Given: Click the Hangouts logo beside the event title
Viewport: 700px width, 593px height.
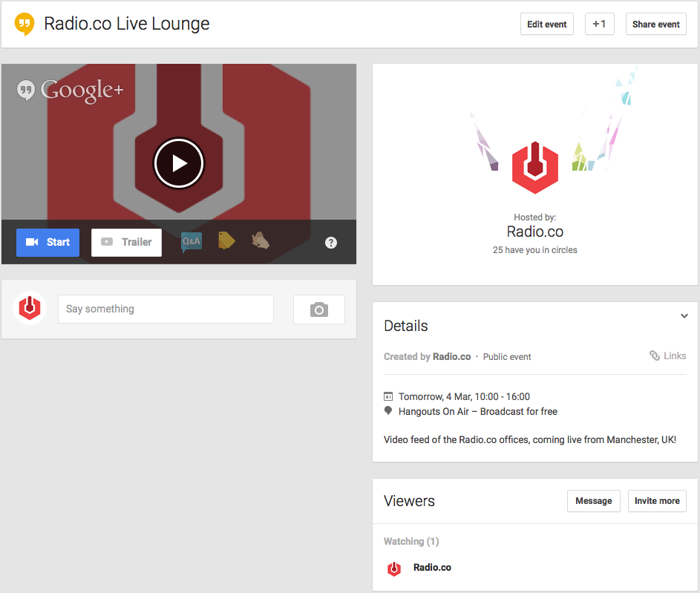Looking at the screenshot, I should pos(24,24).
